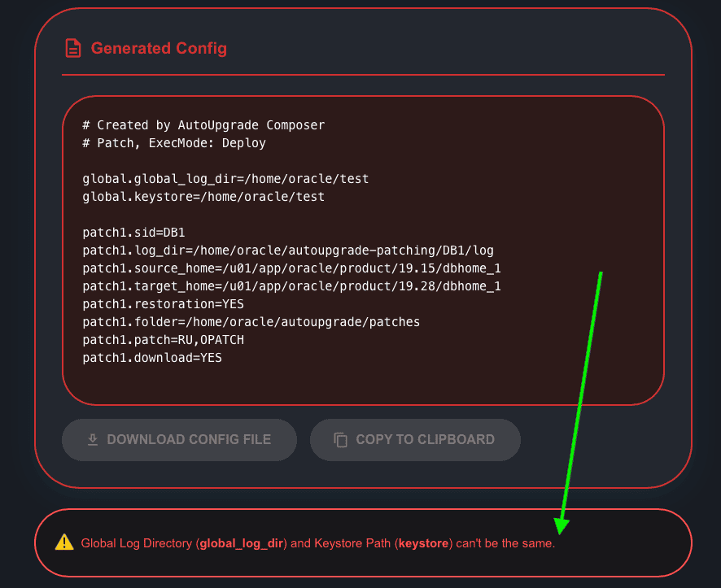Click the patch1.log_dir line
The width and height of the screenshot is (721, 588).
click(x=288, y=250)
